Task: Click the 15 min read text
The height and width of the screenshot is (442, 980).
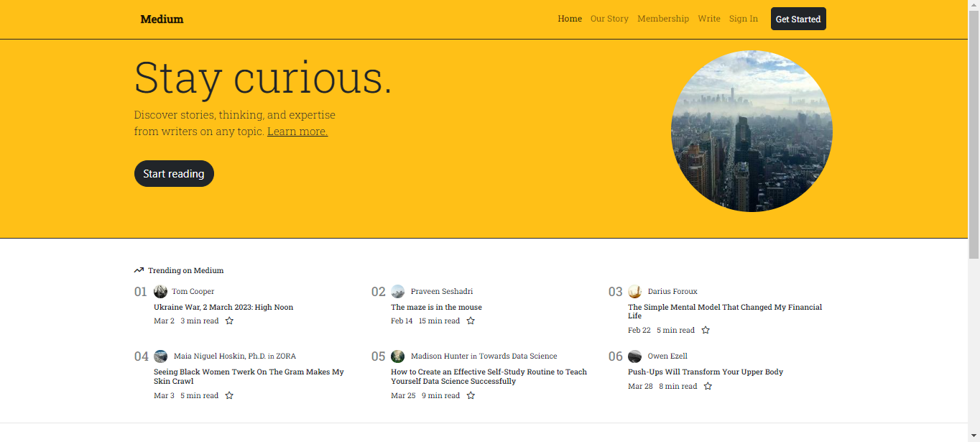Action: 439,321
